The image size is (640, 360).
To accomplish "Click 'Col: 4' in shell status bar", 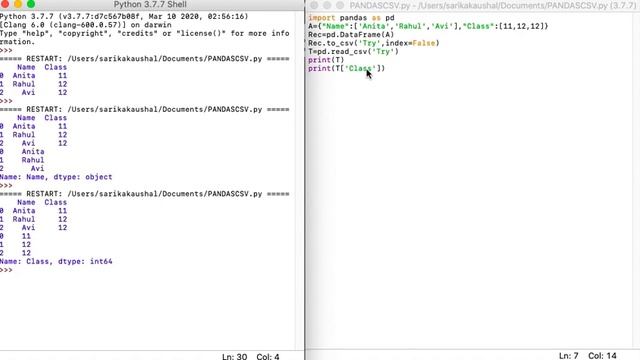I will click(x=268, y=357).
